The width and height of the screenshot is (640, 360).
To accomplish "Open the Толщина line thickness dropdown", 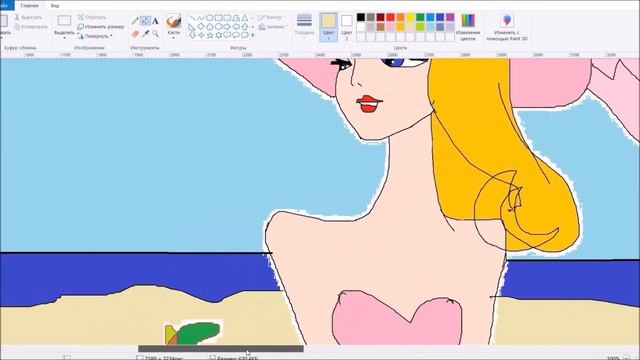I will coord(304,26).
